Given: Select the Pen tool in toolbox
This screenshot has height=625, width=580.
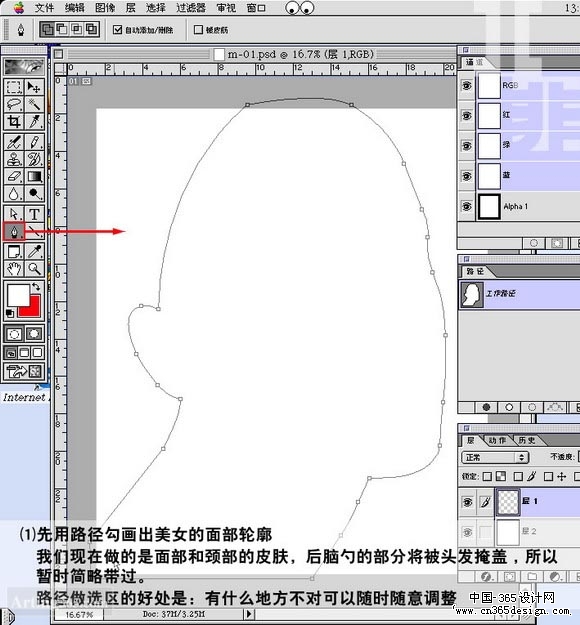Looking at the screenshot, I should (14, 232).
